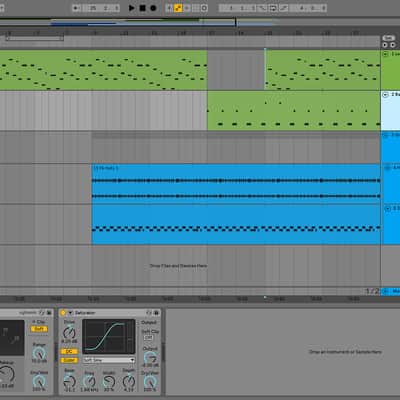Viewport: 400px width, 400px height.
Task: Adjust the Makeup knob in left device
Action: pyautogui.click(x=7, y=374)
